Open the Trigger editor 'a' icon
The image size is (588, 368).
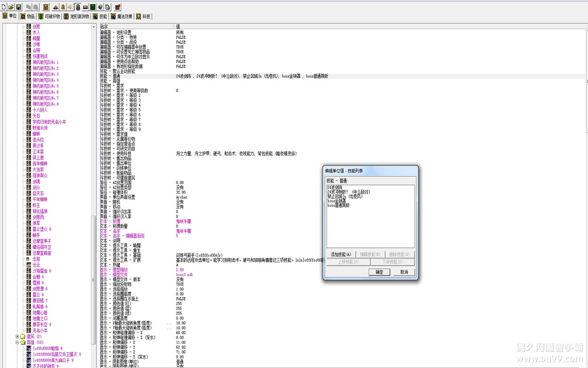point(63,7)
